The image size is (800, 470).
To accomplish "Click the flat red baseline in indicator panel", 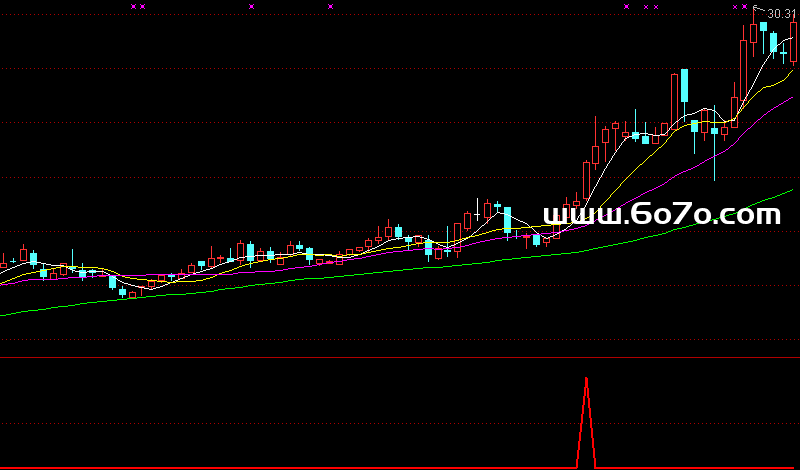I will 300,467.
